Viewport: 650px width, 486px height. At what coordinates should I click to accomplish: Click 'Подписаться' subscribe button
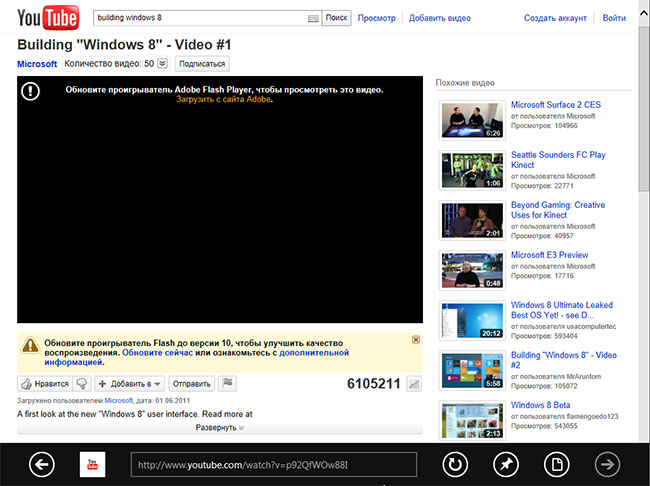click(x=202, y=64)
